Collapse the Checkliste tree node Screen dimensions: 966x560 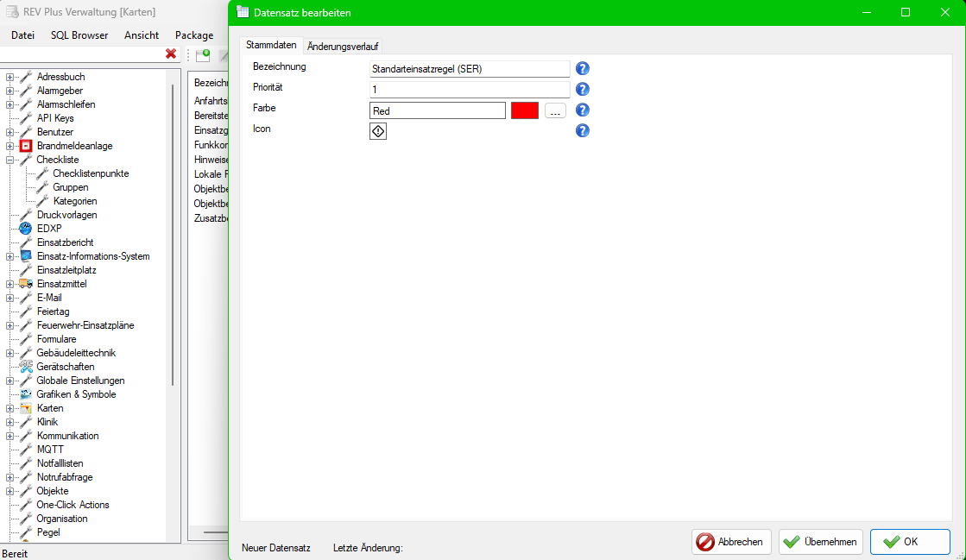click(x=9, y=159)
